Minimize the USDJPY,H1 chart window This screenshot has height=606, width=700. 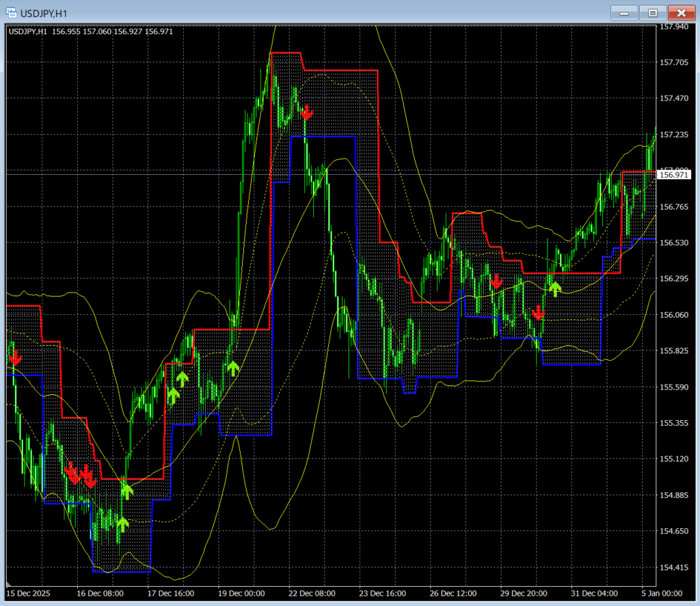tap(625, 12)
